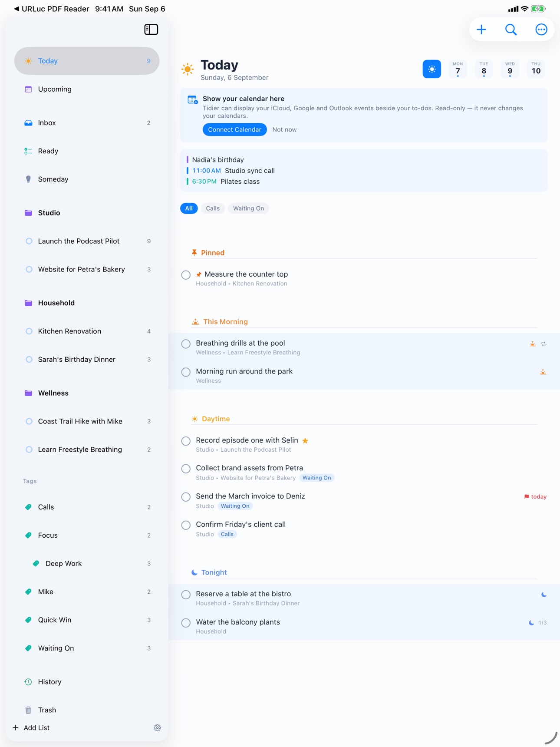Check off Breathing drills at the pool
Image resolution: width=560 pixels, height=747 pixels.
(186, 344)
